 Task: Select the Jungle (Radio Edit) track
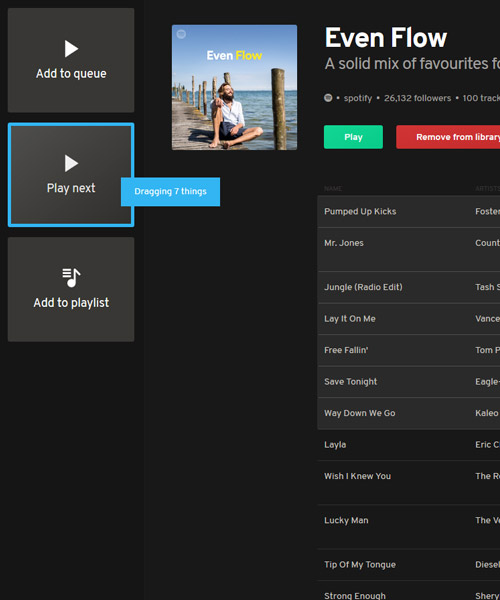[409, 287]
